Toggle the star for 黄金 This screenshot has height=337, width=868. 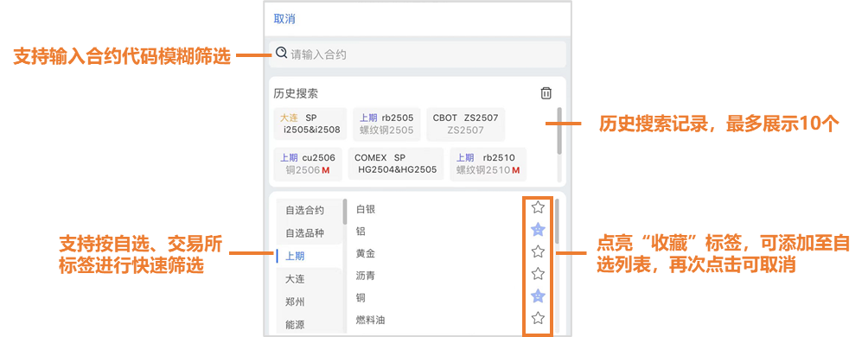538,251
